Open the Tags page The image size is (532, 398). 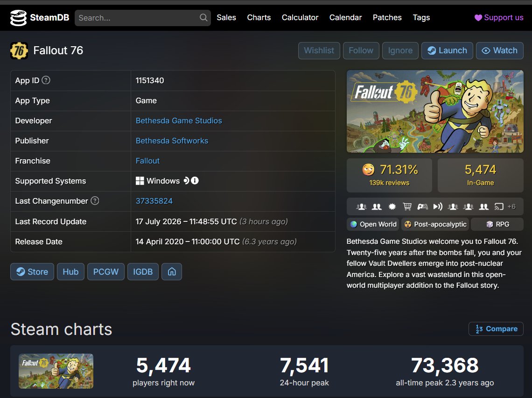pyautogui.click(x=421, y=18)
